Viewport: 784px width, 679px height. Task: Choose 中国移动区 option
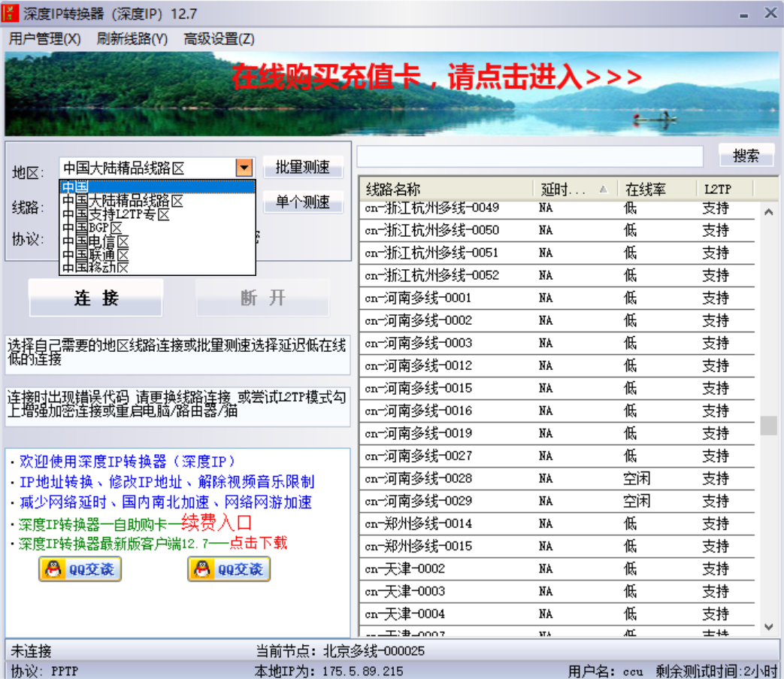tap(158, 267)
